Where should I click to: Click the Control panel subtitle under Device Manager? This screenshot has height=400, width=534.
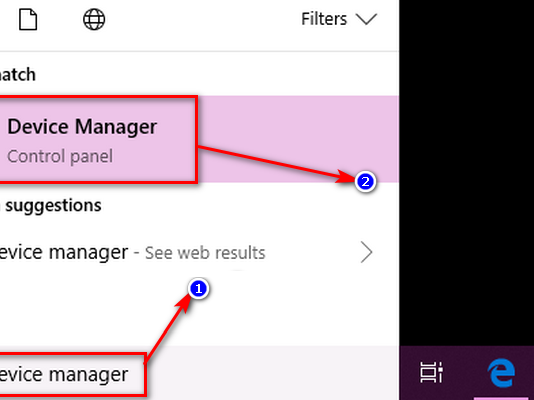pyautogui.click(x=60, y=156)
